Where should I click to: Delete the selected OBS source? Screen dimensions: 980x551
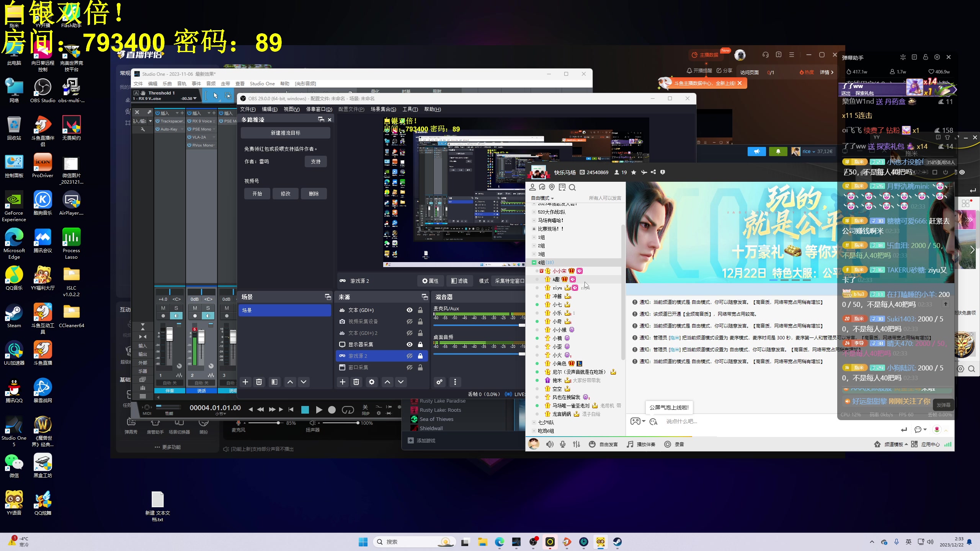[x=356, y=382]
